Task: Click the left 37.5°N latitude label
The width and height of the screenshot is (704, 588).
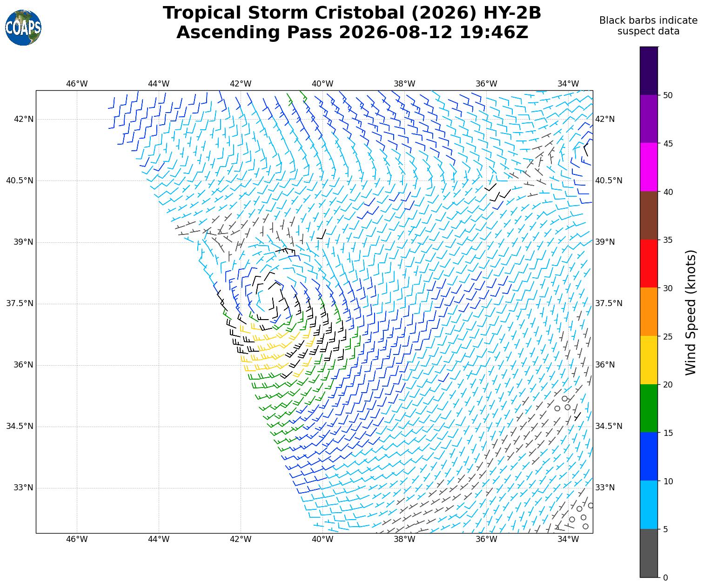Action: (20, 303)
